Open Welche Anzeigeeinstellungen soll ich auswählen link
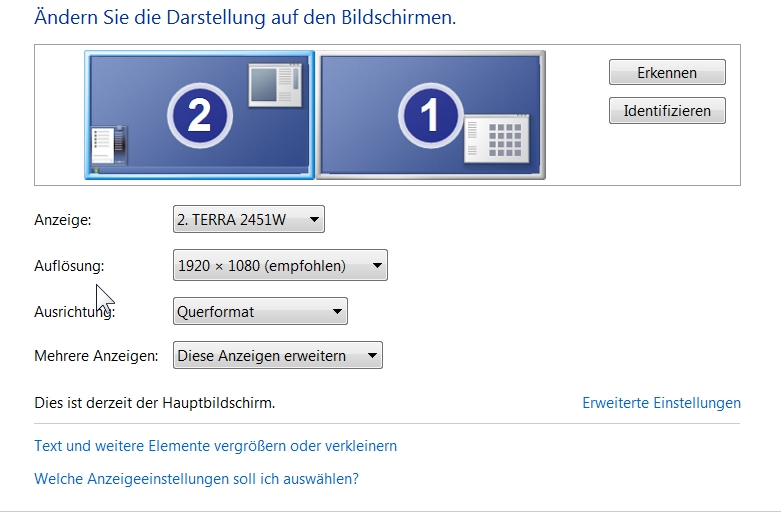Viewport: 781px width, 515px height. tap(196, 479)
